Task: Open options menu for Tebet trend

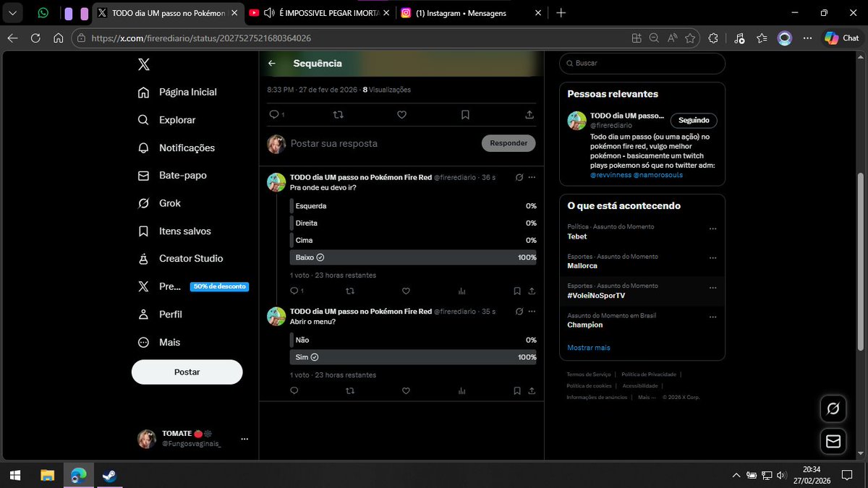Action: tap(713, 228)
